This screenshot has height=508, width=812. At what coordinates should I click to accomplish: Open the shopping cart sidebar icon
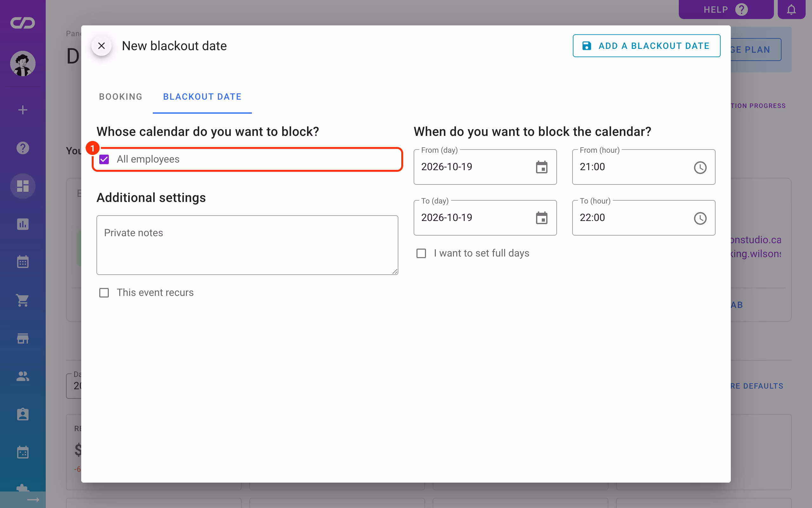[x=23, y=300]
